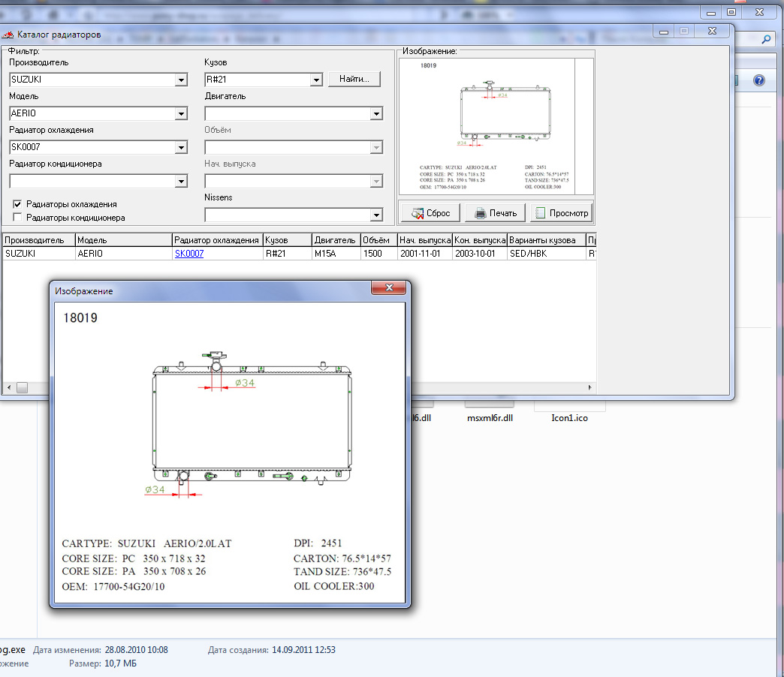
Task: Click the table's horizontal scrollbar thumb
Action: [22, 387]
